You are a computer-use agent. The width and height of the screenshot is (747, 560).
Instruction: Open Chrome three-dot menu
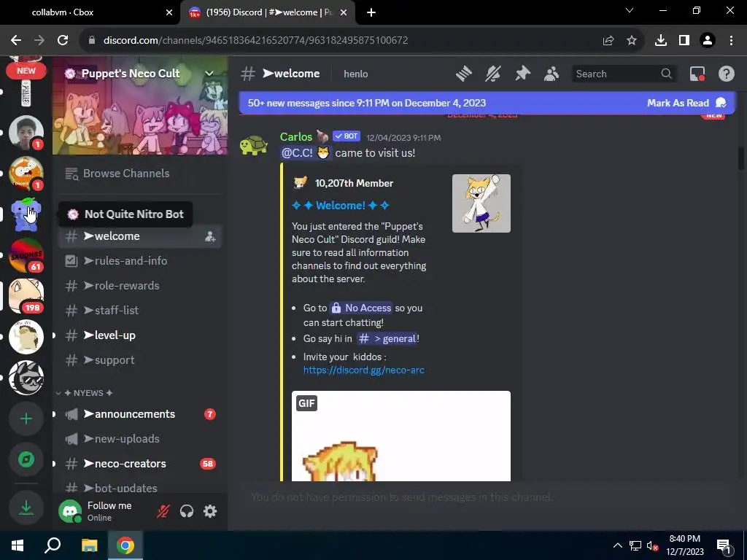tap(731, 41)
